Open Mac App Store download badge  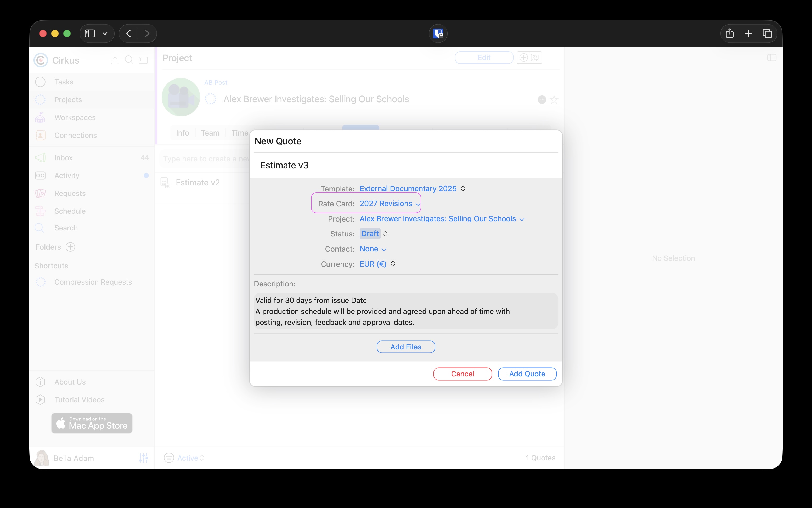[92, 423]
